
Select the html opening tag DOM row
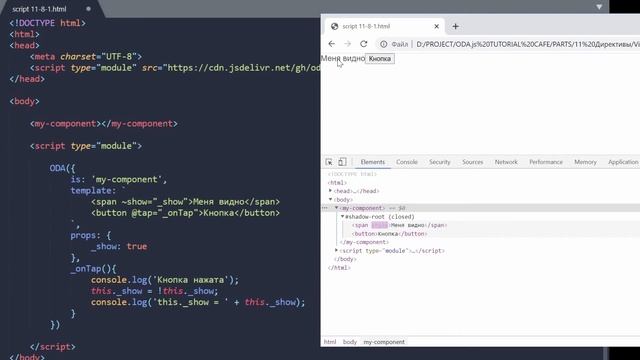tap(337, 183)
